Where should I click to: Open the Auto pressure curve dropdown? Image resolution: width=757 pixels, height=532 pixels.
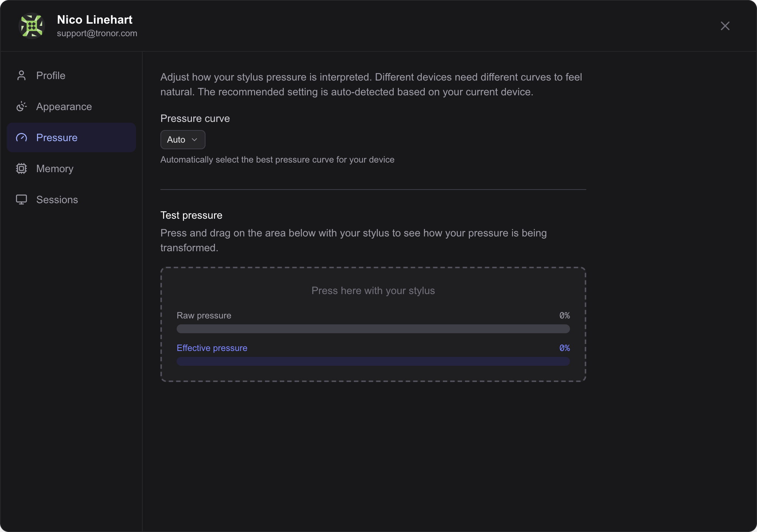[x=183, y=140]
